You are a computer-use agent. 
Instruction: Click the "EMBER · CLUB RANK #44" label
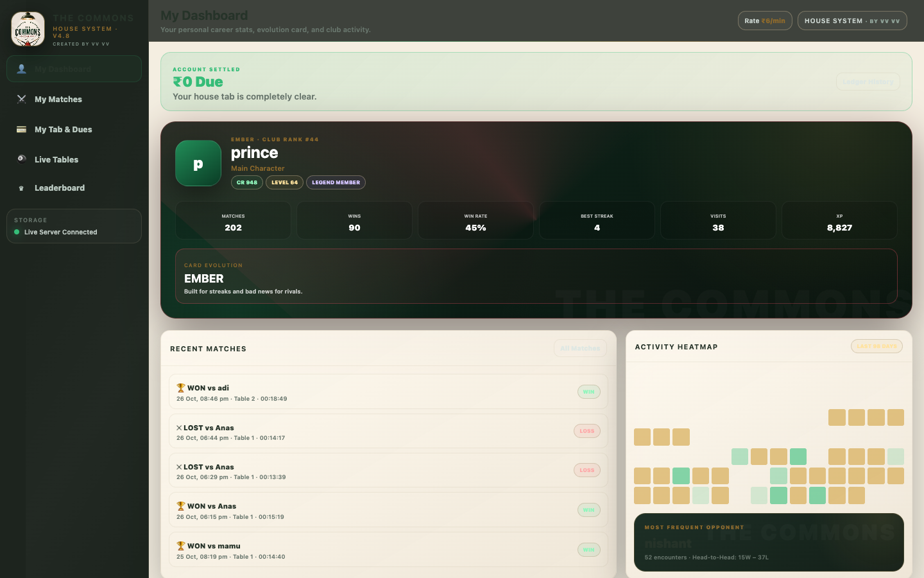(x=275, y=139)
